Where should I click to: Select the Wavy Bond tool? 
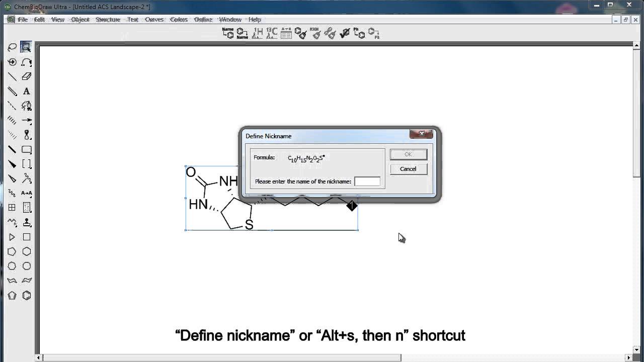click(12, 193)
